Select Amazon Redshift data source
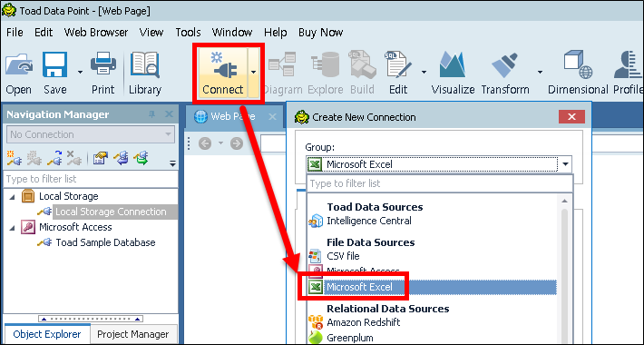Viewport: 644px width, 345px height. coord(364,322)
